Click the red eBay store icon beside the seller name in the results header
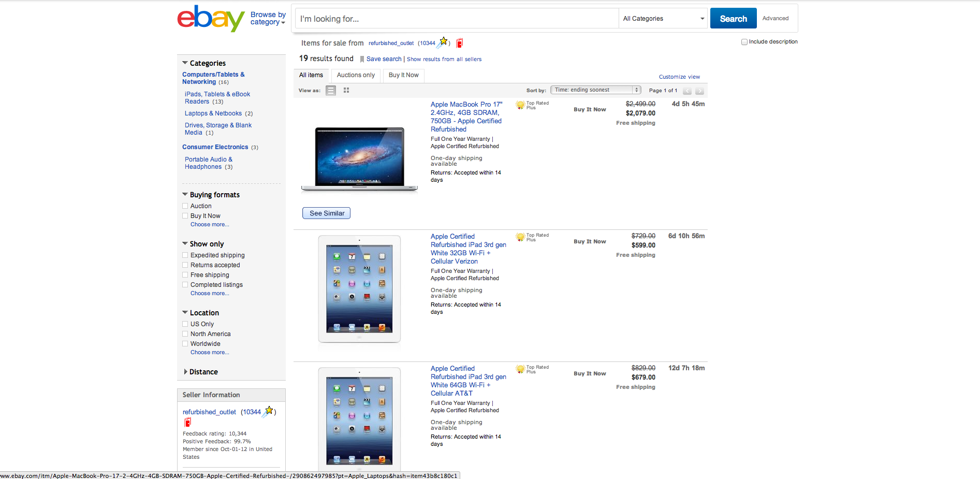 click(459, 43)
